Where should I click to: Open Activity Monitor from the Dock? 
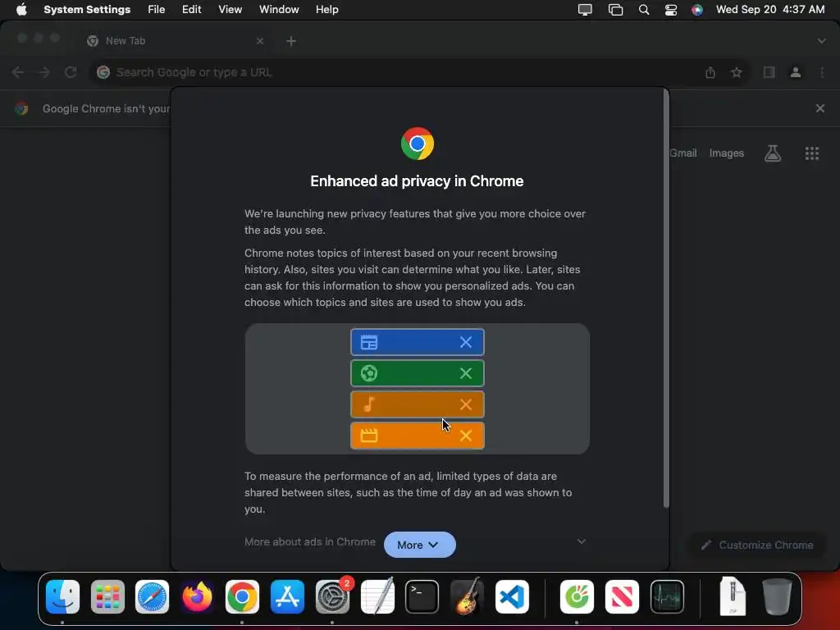point(667,596)
